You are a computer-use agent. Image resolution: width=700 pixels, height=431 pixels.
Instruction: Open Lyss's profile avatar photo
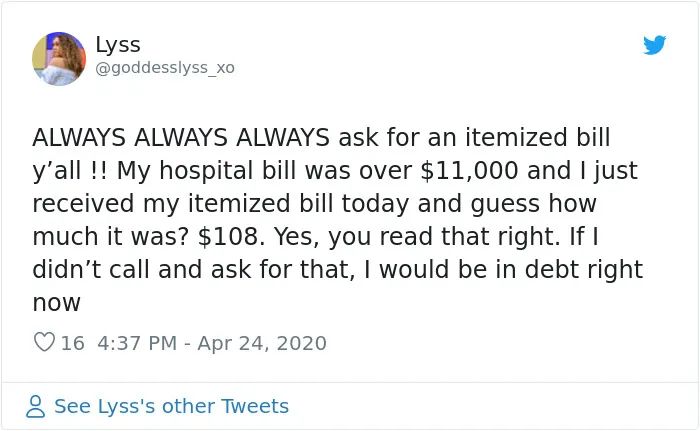(59, 59)
